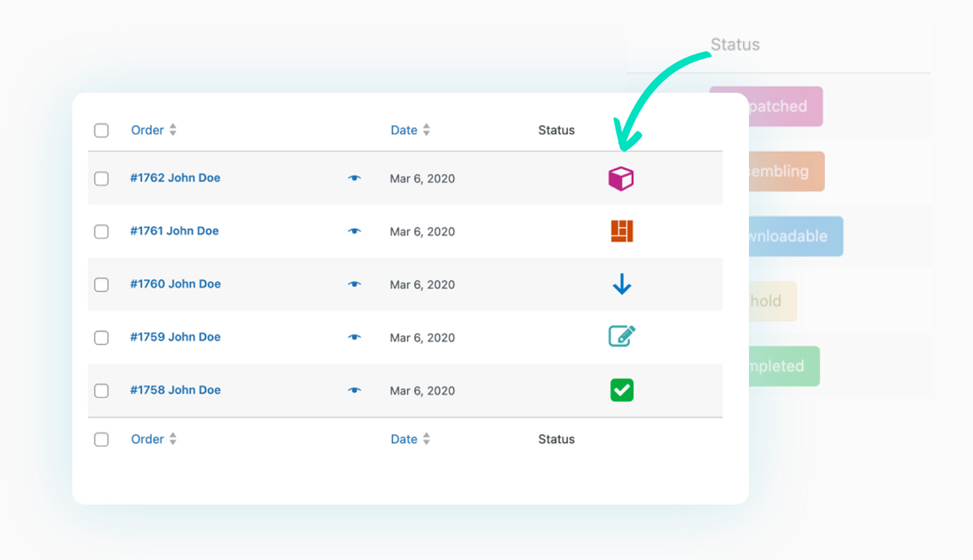Tick the select-all checkbox in the table header
Viewport: 973px width, 560px height.
[x=102, y=131]
